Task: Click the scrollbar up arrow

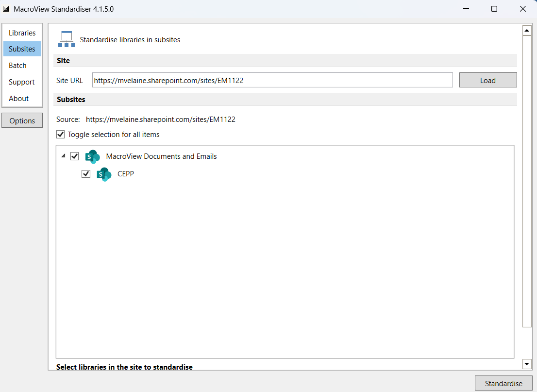Action: (527, 31)
